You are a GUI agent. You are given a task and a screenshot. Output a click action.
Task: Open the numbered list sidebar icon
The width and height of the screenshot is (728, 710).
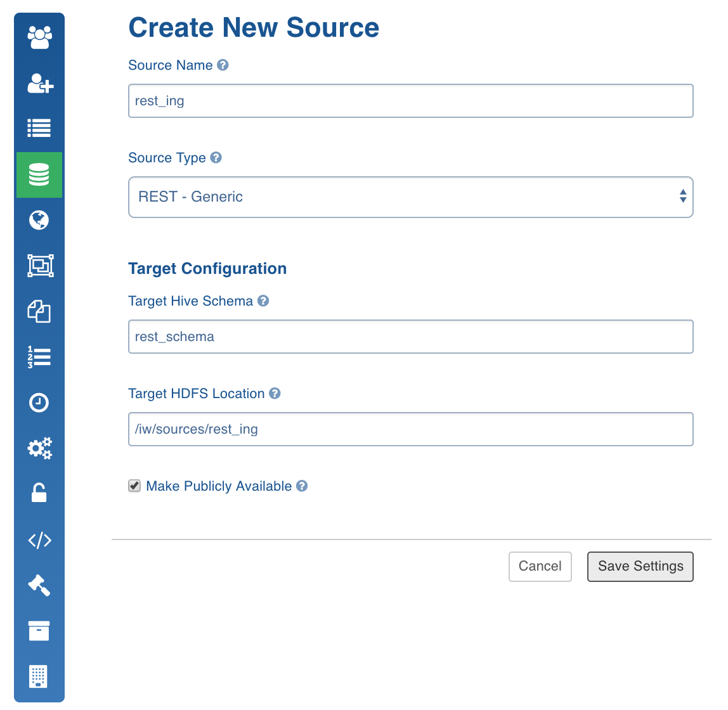tap(39, 357)
